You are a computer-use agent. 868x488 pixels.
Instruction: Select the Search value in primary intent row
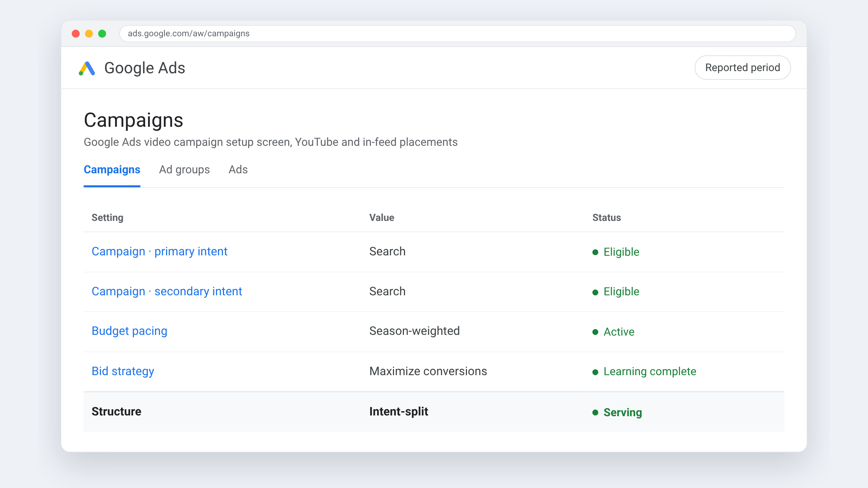click(x=387, y=252)
